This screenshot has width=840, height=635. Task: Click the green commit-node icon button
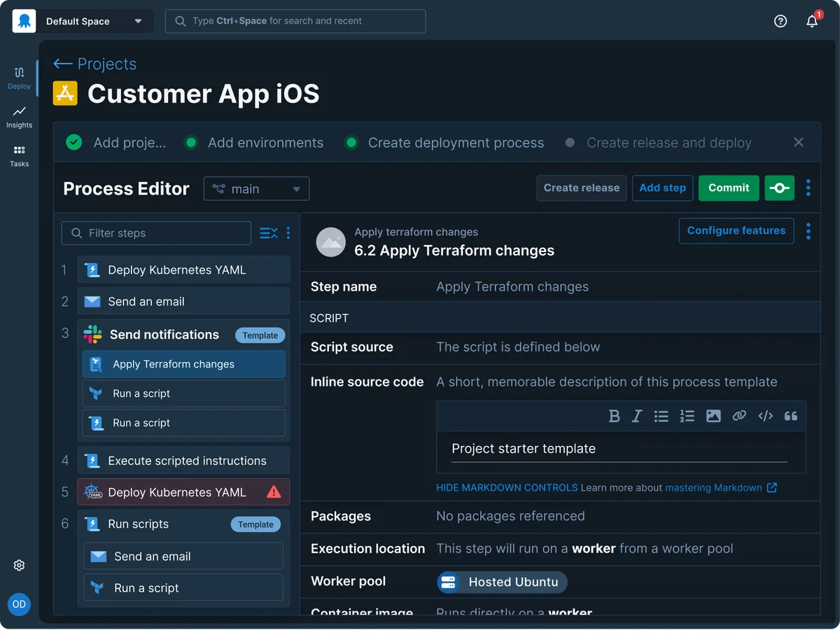tap(779, 188)
